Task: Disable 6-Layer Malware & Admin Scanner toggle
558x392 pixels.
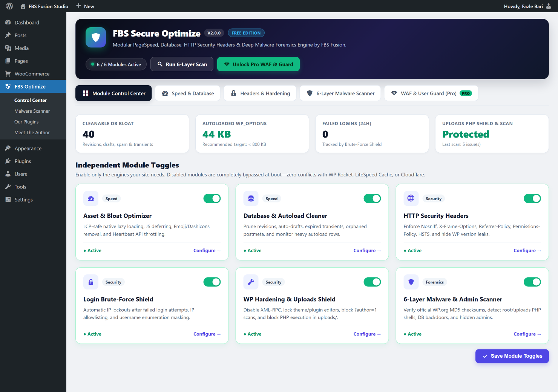Action: (532, 282)
